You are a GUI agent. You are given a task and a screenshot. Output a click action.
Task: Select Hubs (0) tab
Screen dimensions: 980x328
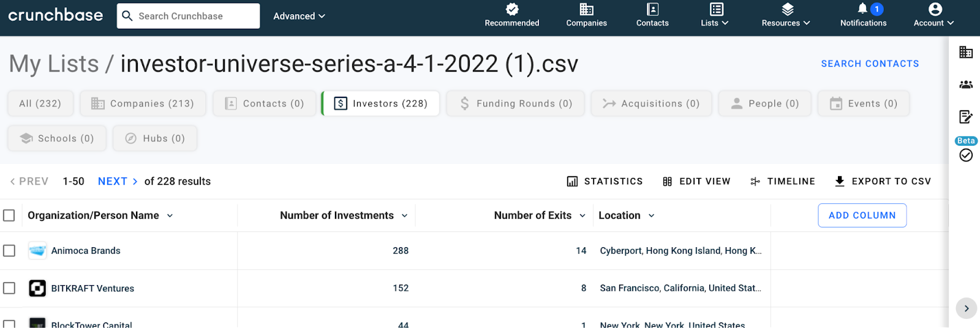coord(155,138)
